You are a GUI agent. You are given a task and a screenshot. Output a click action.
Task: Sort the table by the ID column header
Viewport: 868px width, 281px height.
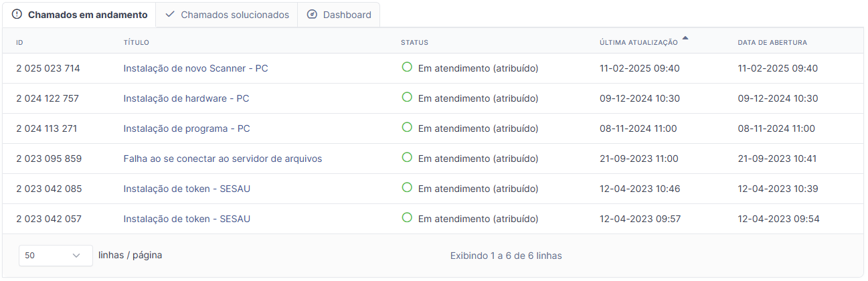coord(20,42)
